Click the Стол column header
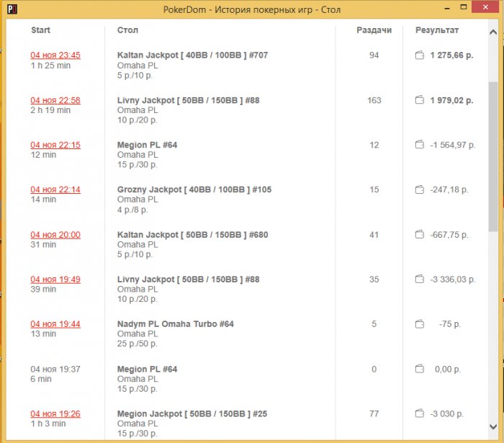Viewport: 504px width, 443px height. (127, 30)
